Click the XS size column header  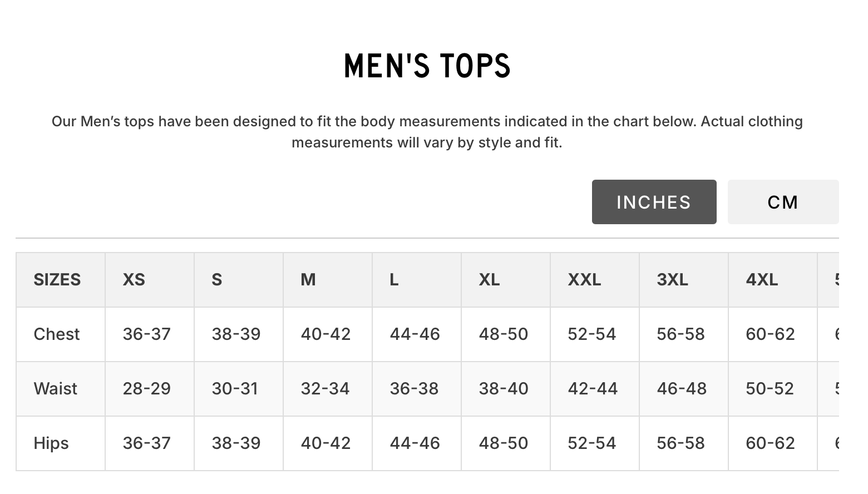click(134, 279)
